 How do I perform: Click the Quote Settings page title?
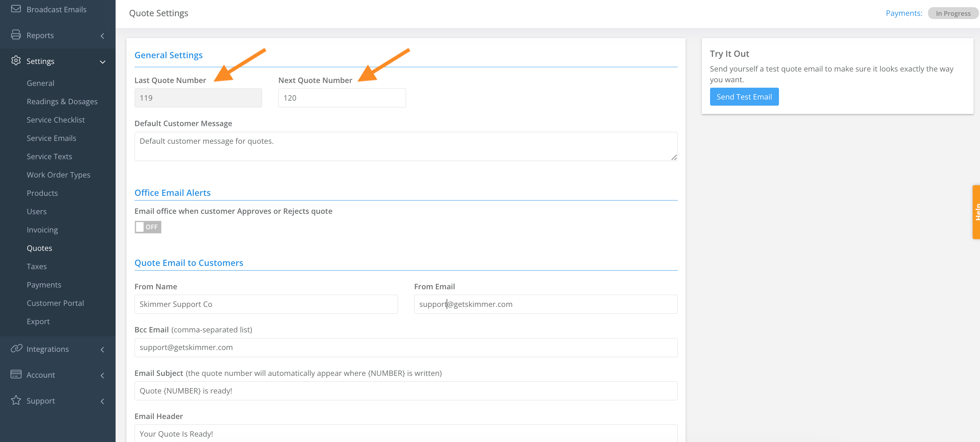(158, 13)
